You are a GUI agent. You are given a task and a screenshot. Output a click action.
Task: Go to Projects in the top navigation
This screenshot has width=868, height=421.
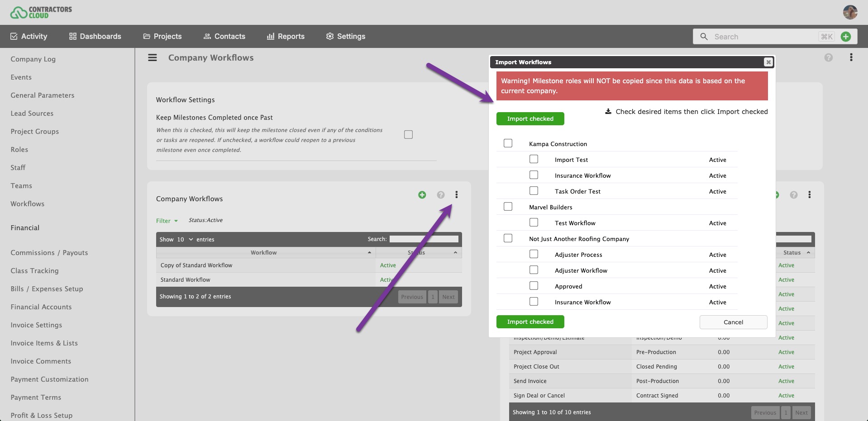point(162,36)
